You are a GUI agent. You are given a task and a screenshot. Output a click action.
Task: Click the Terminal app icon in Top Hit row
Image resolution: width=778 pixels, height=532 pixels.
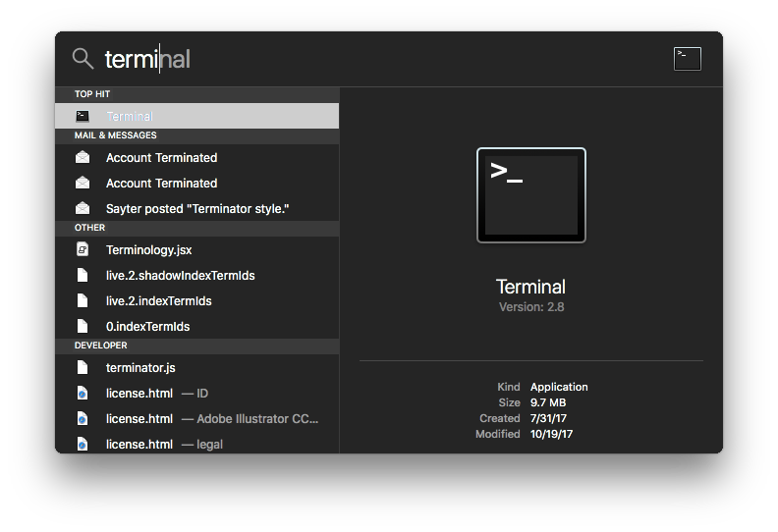pyautogui.click(x=83, y=116)
